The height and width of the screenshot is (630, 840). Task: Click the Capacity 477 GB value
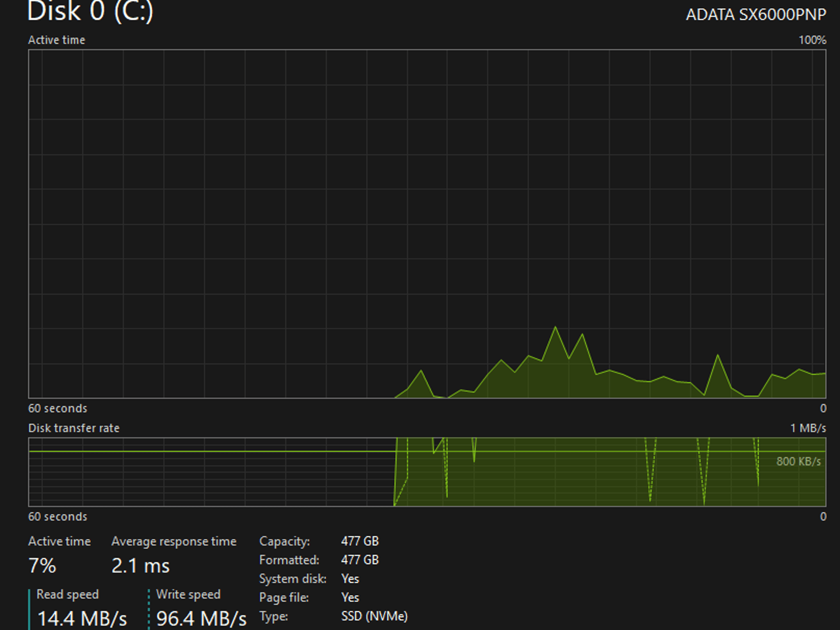pos(360,541)
